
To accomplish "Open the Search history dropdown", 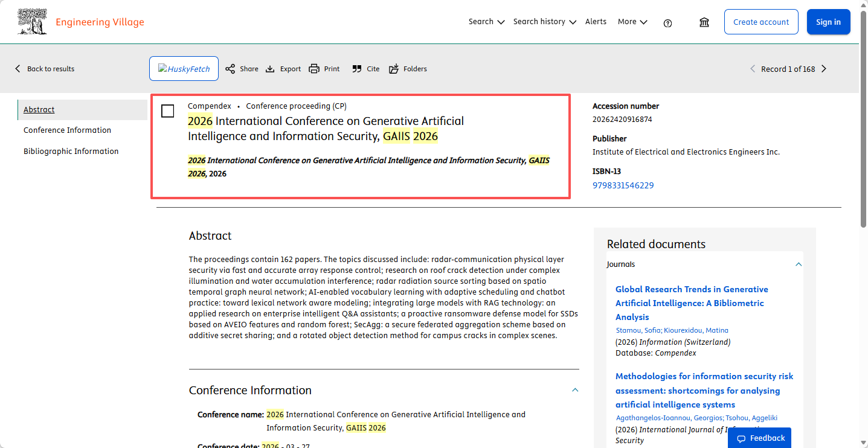I will tap(545, 22).
